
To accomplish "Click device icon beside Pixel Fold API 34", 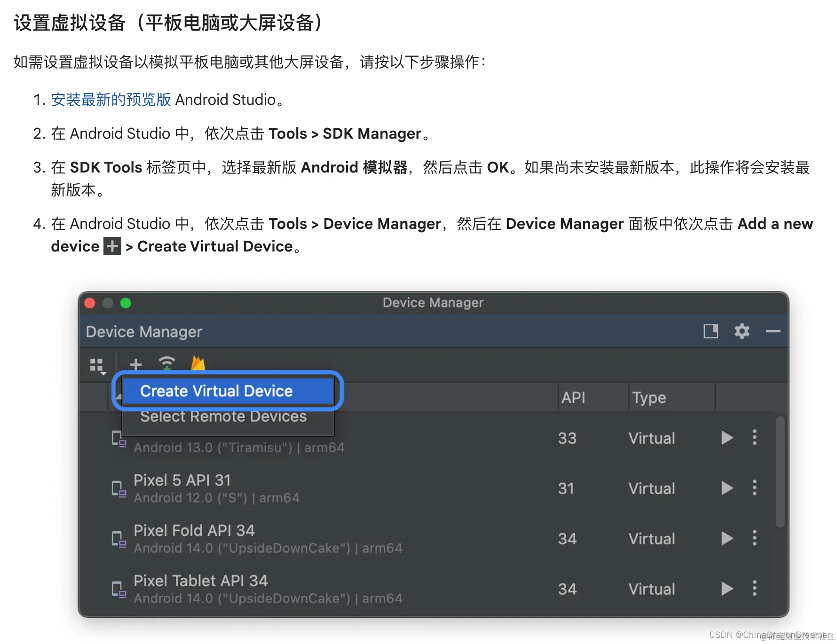I will [119, 539].
